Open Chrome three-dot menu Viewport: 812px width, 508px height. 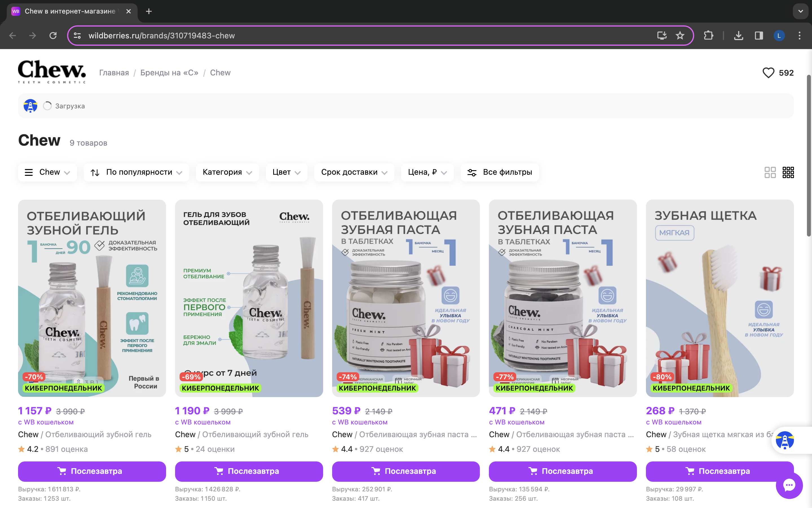point(800,36)
